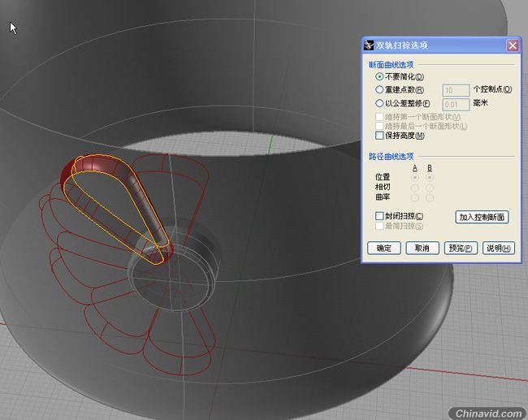528x420 pixels.
Task: Select rail A 位置 radio button
Action: tap(415, 177)
